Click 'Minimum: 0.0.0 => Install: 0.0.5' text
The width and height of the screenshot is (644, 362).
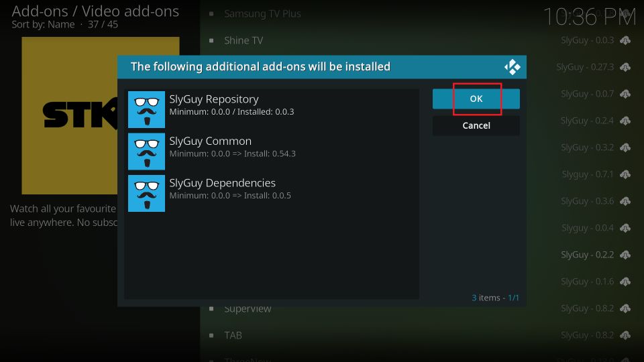pyautogui.click(x=230, y=196)
